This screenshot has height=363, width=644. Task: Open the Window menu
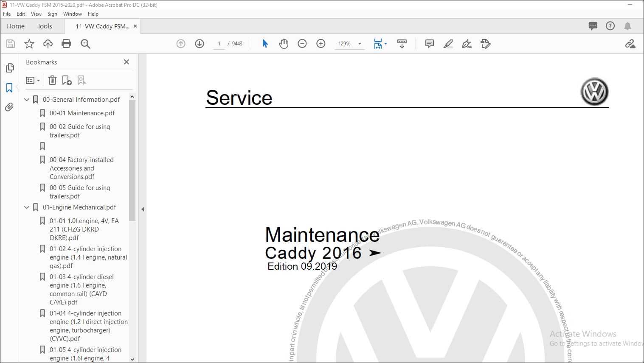73,14
